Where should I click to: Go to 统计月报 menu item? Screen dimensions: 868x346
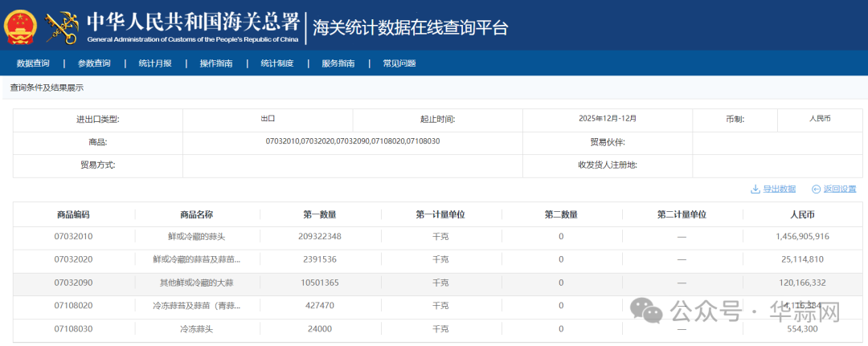pos(155,63)
